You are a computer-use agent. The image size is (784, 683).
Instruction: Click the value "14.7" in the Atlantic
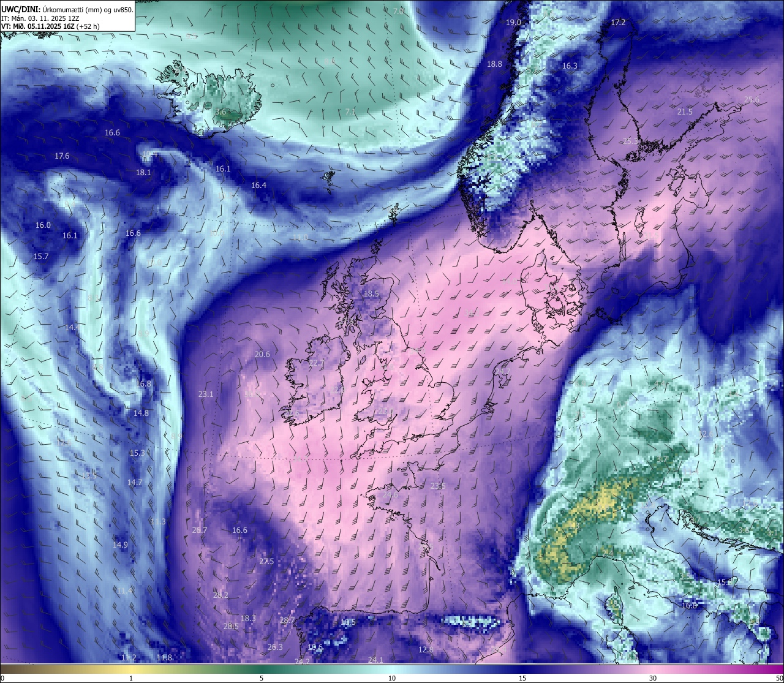pos(135,482)
